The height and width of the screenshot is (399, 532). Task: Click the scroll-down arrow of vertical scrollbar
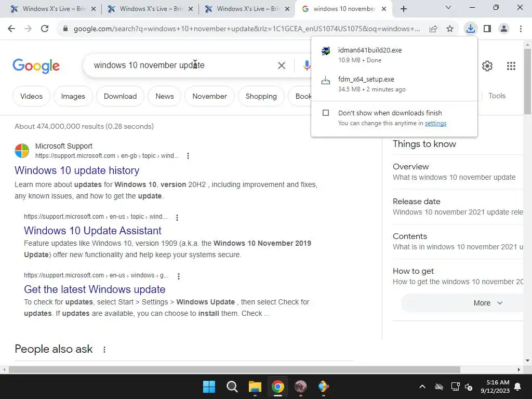527,361
